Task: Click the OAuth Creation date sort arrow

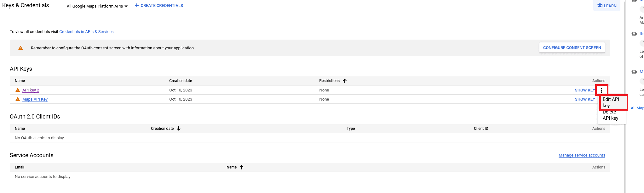Action: pos(179,129)
